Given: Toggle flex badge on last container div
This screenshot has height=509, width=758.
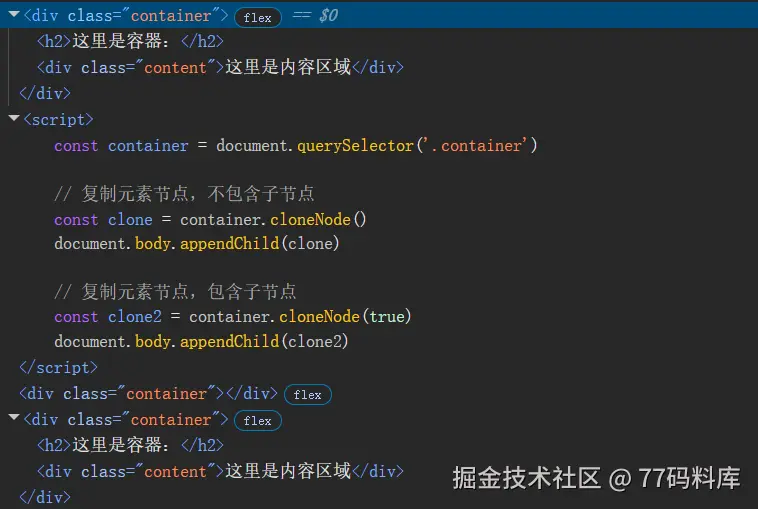Looking at the screenshot, I should point(258,421).
